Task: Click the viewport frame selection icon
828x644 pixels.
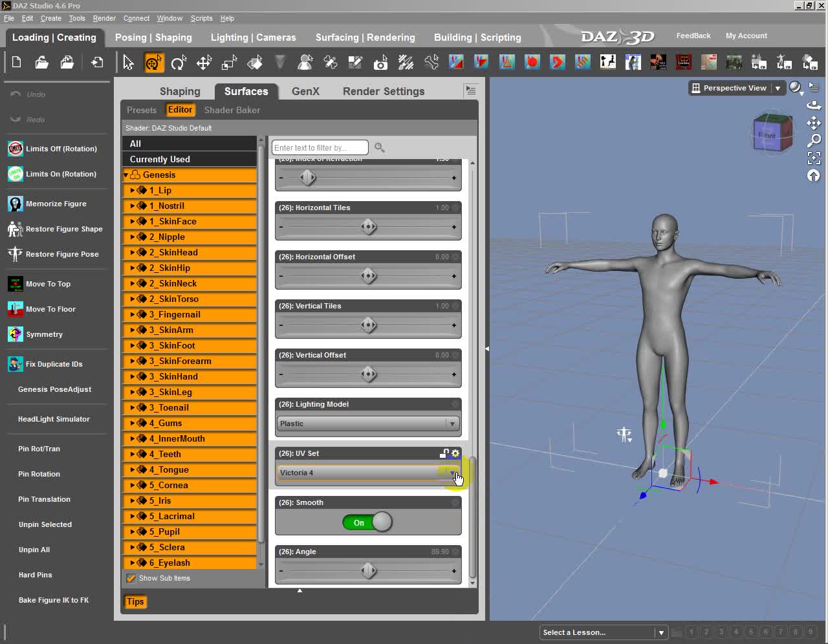Action: pyautogui.click(x=814, y=158)
